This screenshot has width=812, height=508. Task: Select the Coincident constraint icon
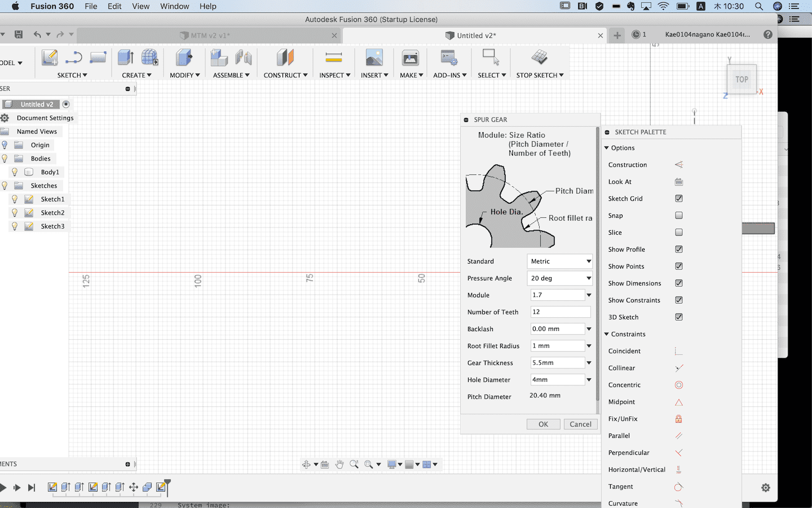pyautogui.click(x=679, y=351)
